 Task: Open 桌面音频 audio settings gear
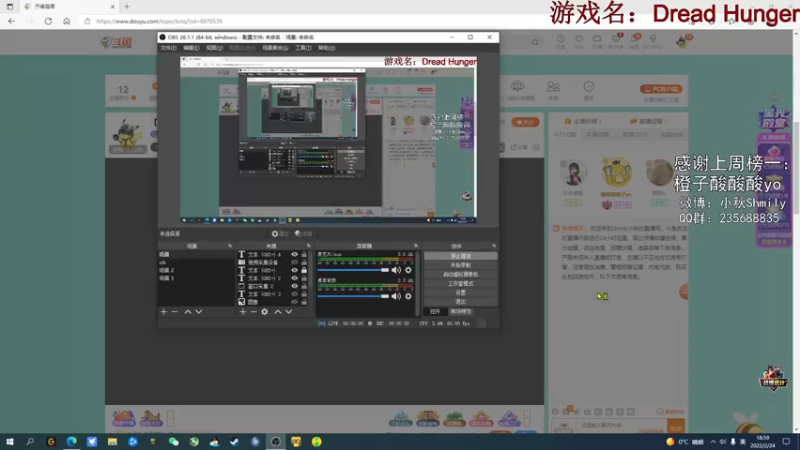(x=408, y=296)
